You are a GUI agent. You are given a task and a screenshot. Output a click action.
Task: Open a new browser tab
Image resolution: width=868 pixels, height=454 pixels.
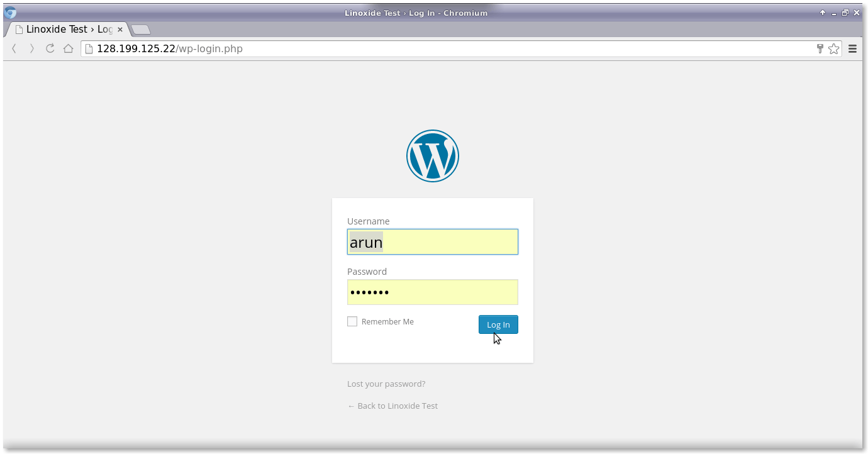point(140,29)
